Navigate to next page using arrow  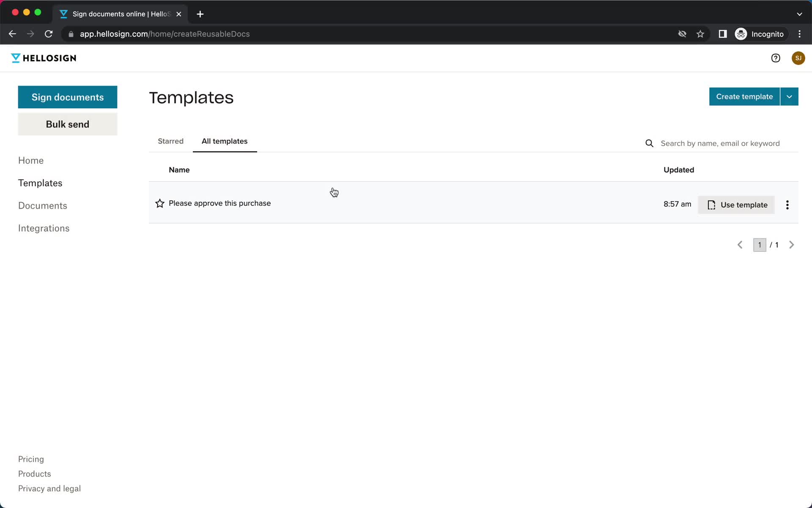click(792, 245)
